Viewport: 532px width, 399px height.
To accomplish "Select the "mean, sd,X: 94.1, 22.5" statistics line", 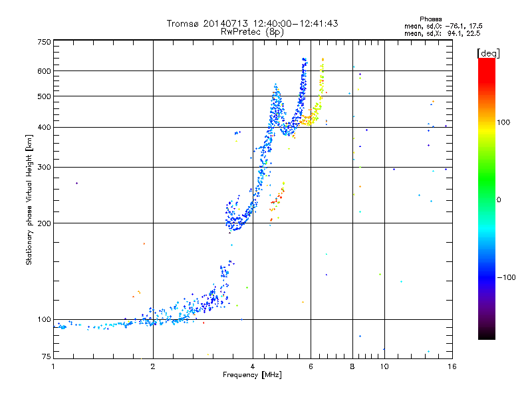I will tap(442, 33).
